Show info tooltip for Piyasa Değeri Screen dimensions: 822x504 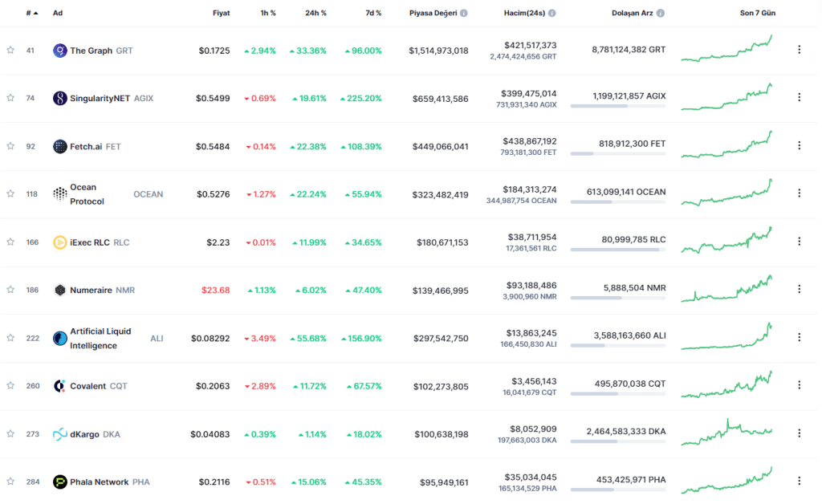(463, 13)
